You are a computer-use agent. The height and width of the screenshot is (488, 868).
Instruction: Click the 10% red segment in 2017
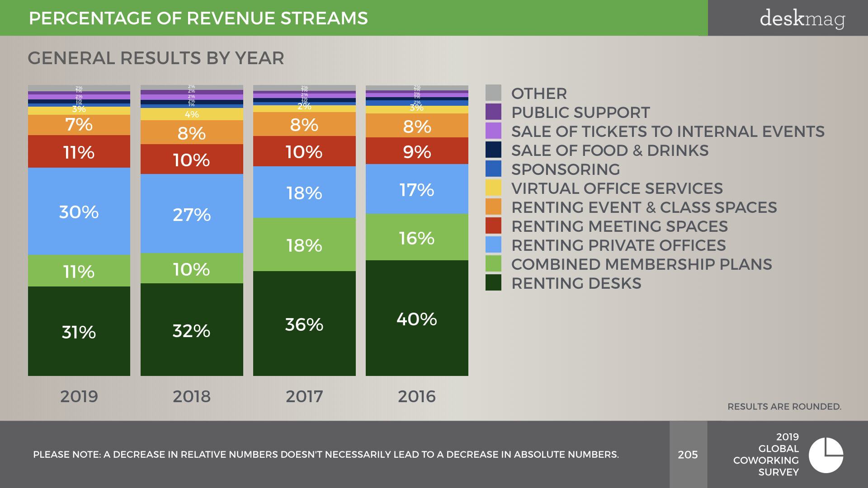pos(304,151)
